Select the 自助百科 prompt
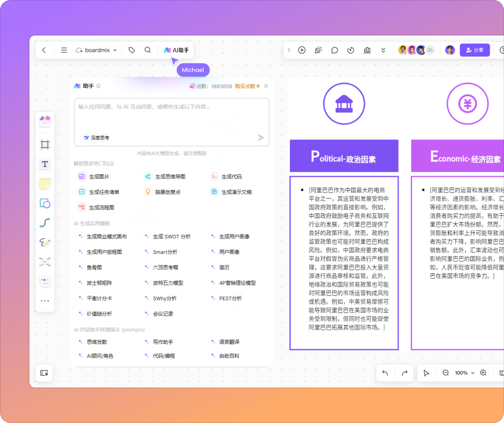Image resolution: width=504 pixels, height=423 pixels. (225, 356)
